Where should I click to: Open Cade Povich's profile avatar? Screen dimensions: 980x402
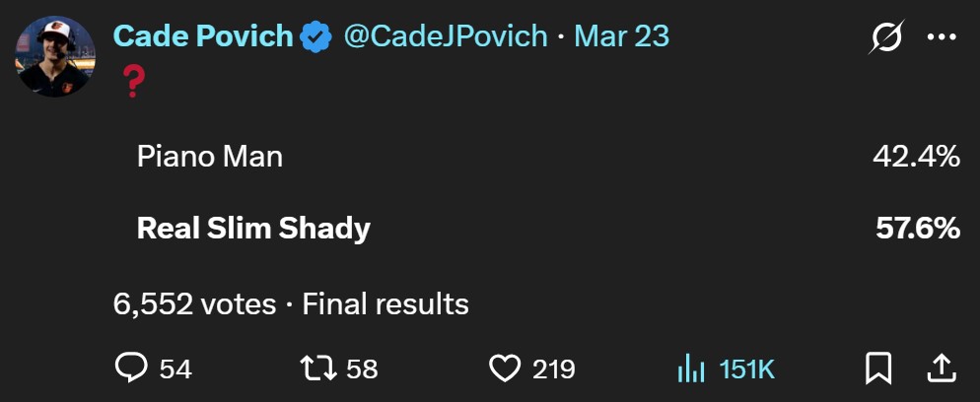click(55, 56)
